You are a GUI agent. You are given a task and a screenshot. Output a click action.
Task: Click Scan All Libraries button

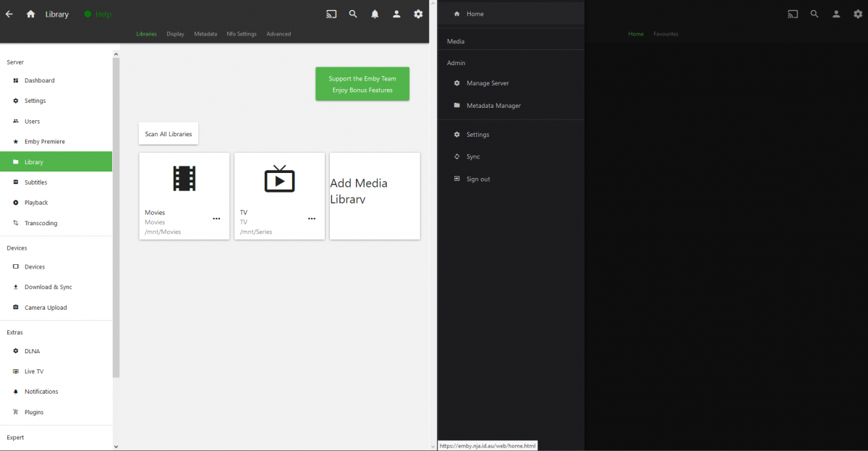click(169, 134)
